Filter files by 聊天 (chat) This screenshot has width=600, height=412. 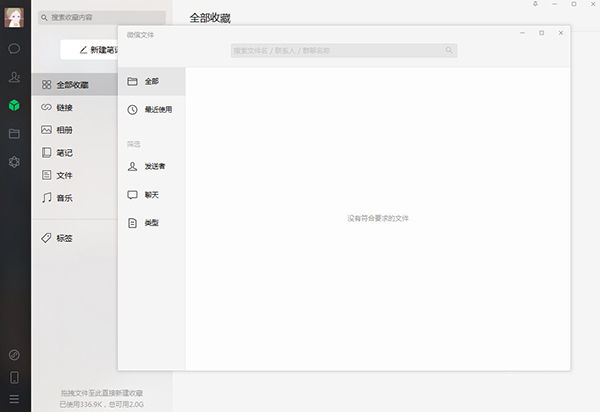pos(150,194)
